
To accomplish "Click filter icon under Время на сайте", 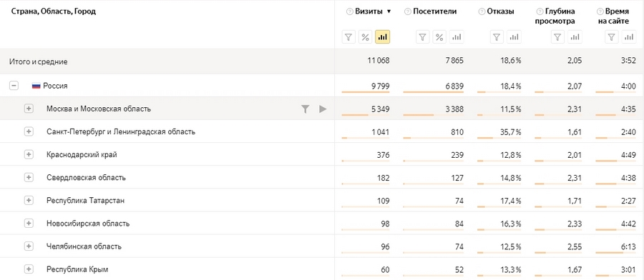I will pyautogui.click(x=612, y=37).
